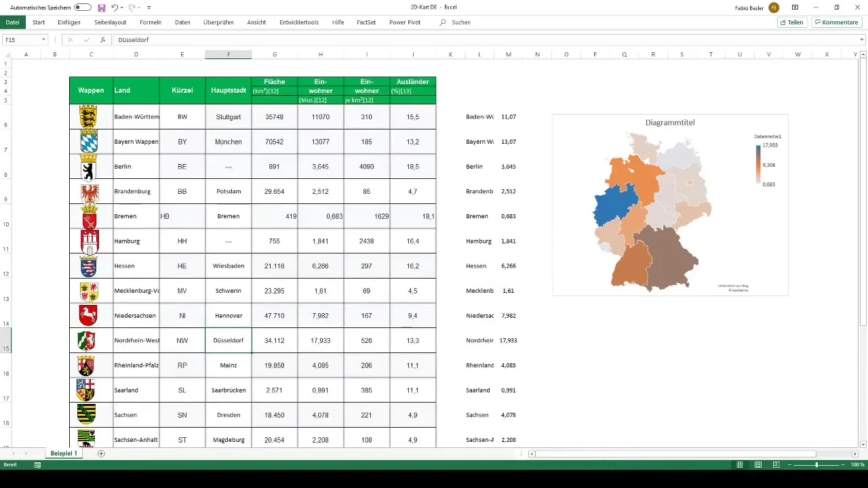868x488 pixels.
Task: Click the zoom slider handle
Action: click(816, 465)
